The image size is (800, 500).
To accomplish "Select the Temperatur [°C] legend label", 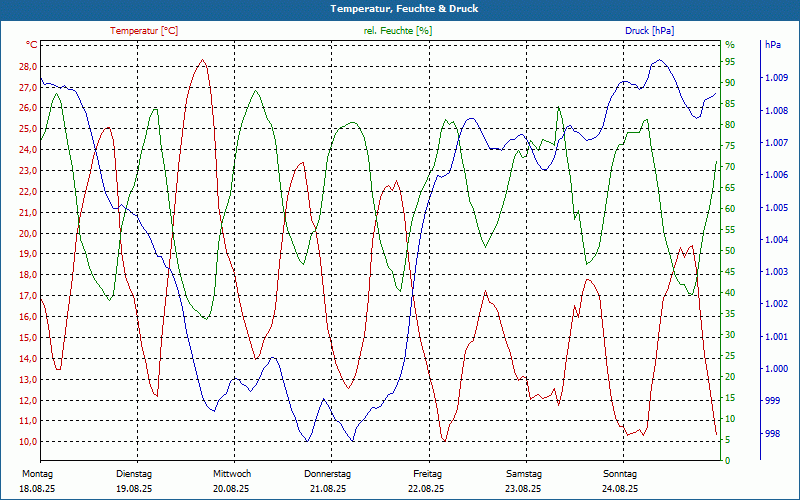I will coord(144,31).
